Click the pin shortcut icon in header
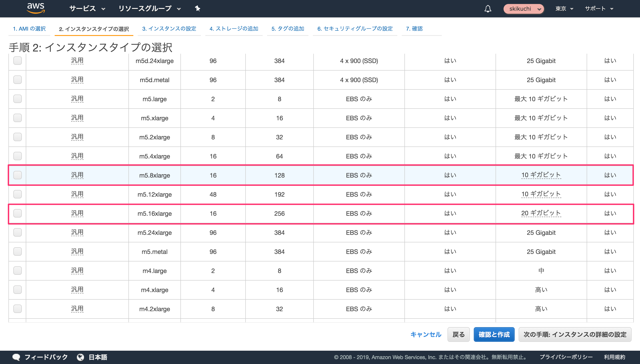This screenshot has height=364, width=640. click(x=198, y=8)
